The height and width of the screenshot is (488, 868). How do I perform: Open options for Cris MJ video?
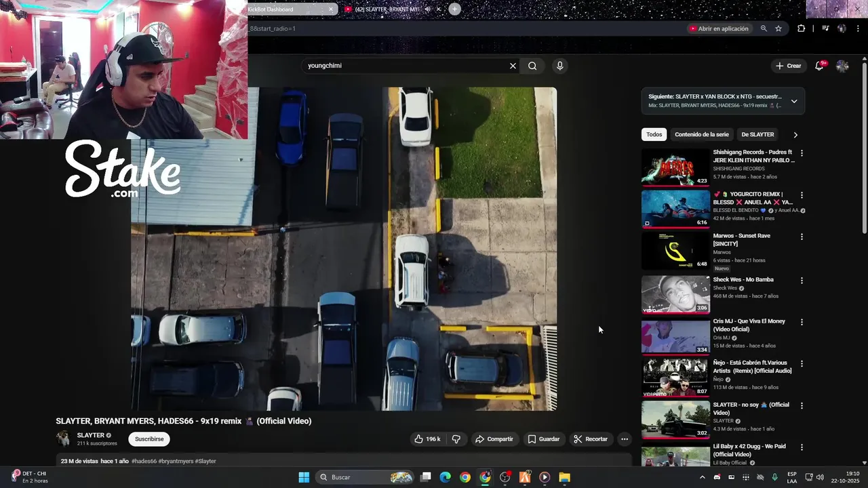pyautogui.click(x=802, y=322)
